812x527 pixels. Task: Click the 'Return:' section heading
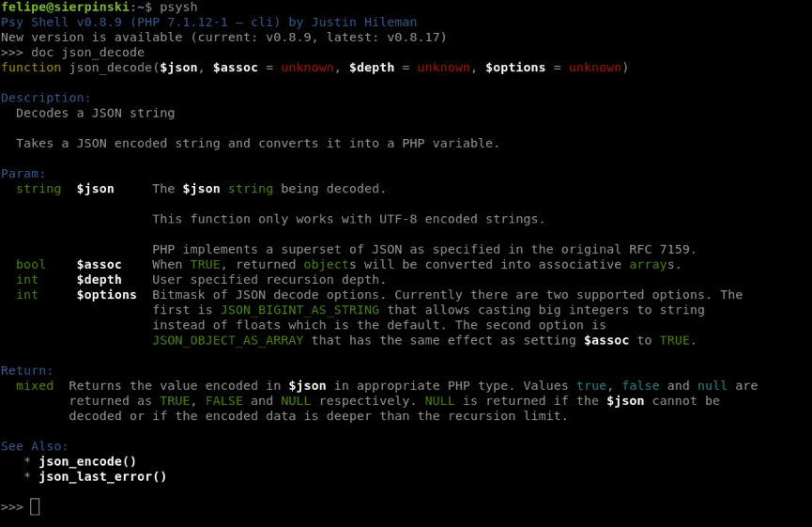[x=26, y=370]
